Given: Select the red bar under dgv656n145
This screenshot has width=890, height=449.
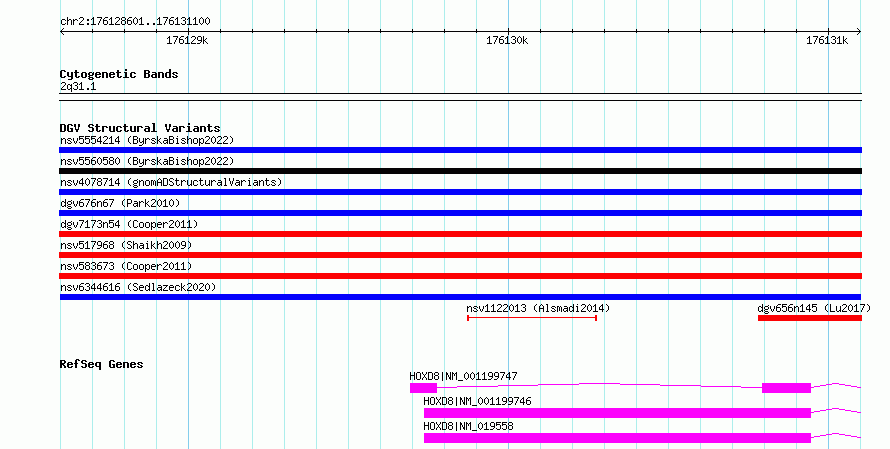Looking at the screenshot, I should pos(810,318).
